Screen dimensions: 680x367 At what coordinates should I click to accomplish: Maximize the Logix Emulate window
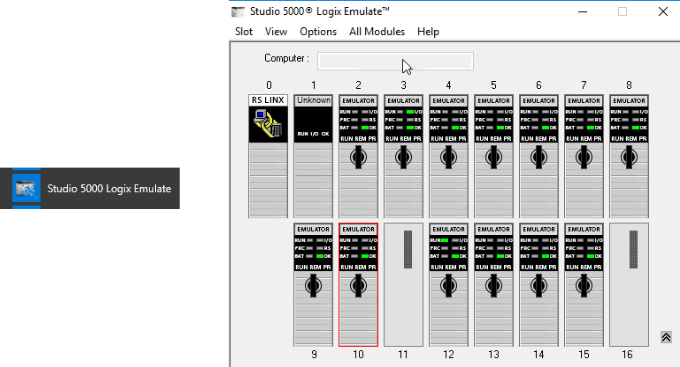pyautogui.click(x=622, y=12)
